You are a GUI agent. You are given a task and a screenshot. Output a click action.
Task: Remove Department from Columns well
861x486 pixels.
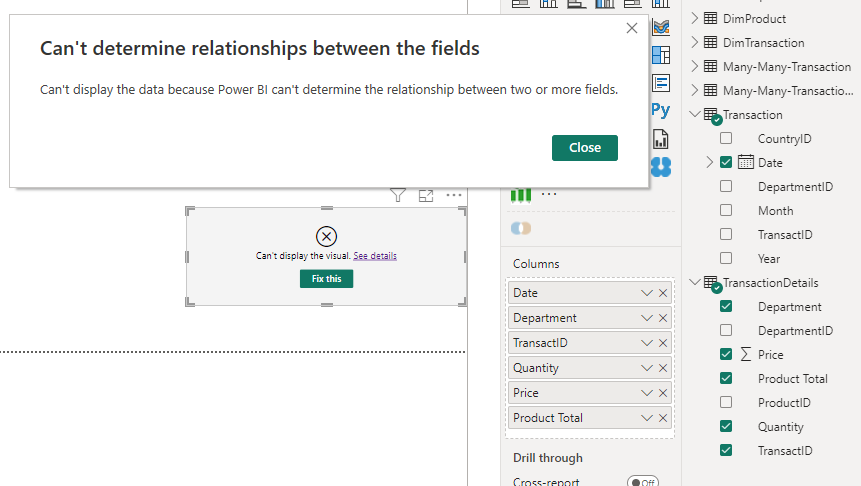click(663, 318)
